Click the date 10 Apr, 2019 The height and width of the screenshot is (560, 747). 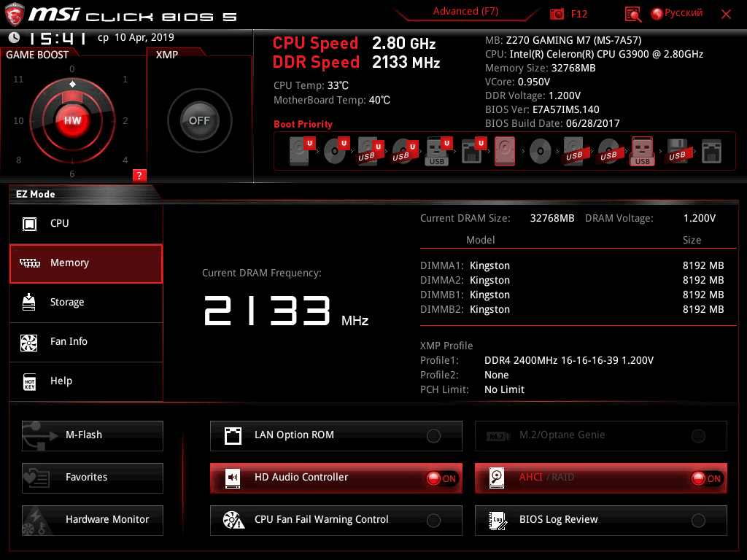[144, 37]
